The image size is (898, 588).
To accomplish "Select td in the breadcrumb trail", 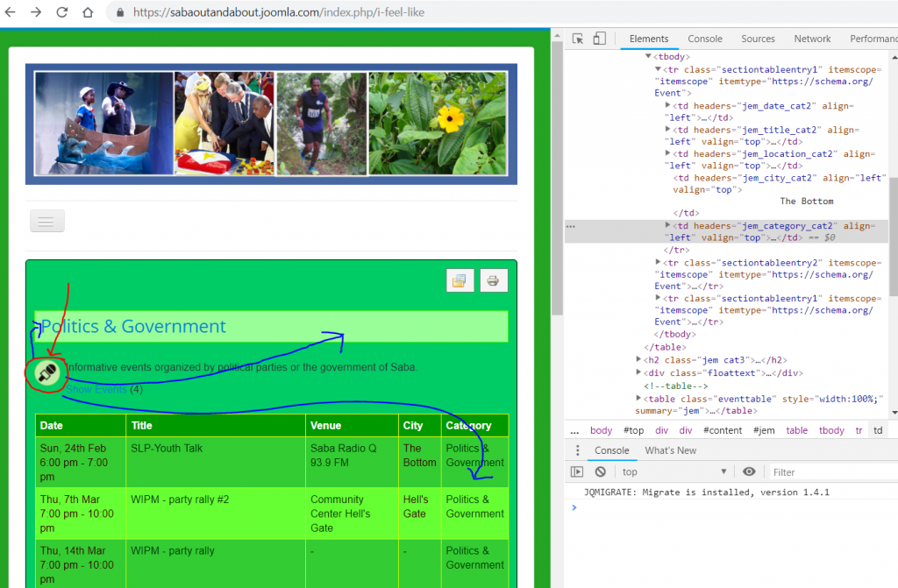I will (x=878, y=430).
